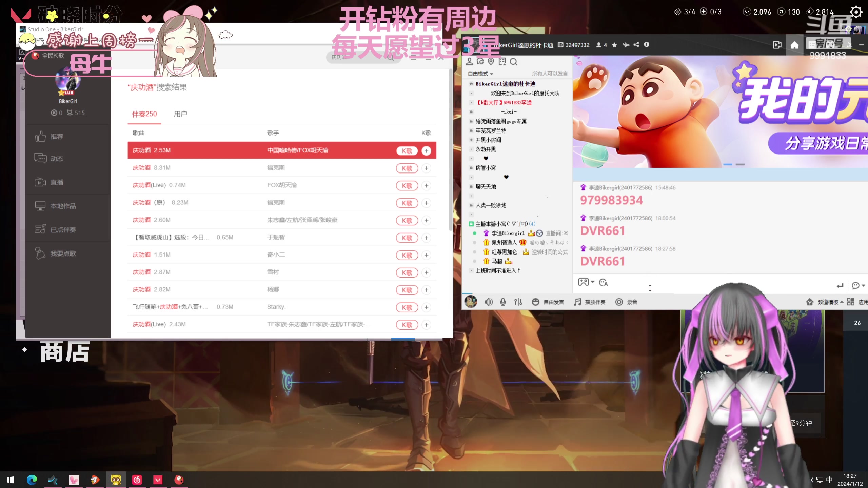Add 于魁智 song with plus icon
This screenshot has height=488, width=868.
click(x=426, y=238)
